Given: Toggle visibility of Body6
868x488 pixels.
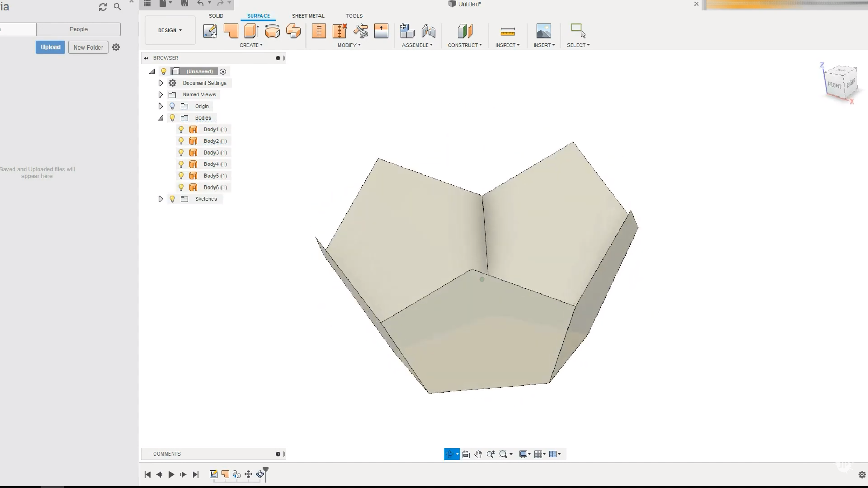Looking at the screenshot, I should tap(181, 187).
